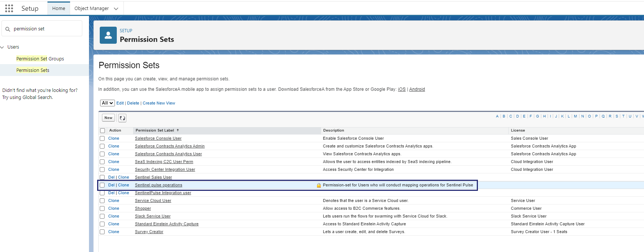Click the sort arrow on Permission Set Label
Viewport: 644px width, 252px height.
point(178,130)
